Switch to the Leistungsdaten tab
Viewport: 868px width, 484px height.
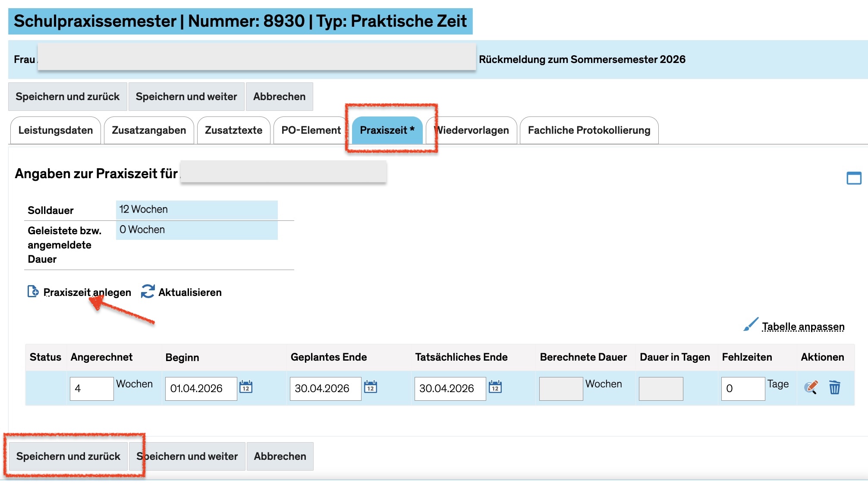tap(56, 130)
